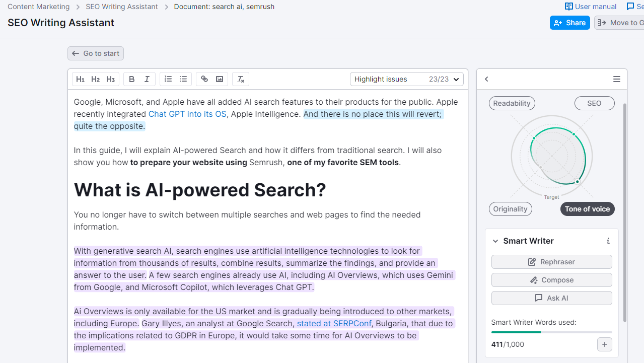Add more Smart Writer words with plus
Viewport: 644px width, 363px height.
click(605, 344)
